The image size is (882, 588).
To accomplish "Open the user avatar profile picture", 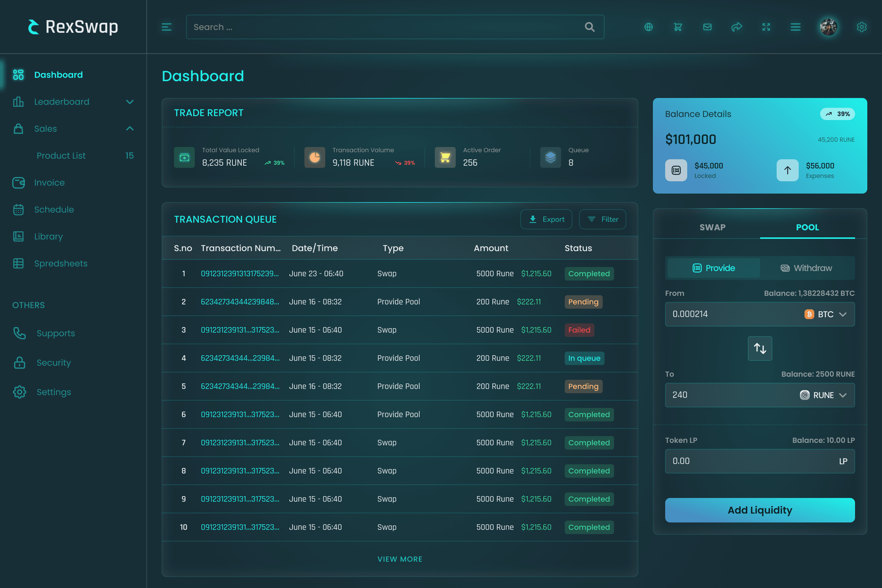I will (828, 27).
